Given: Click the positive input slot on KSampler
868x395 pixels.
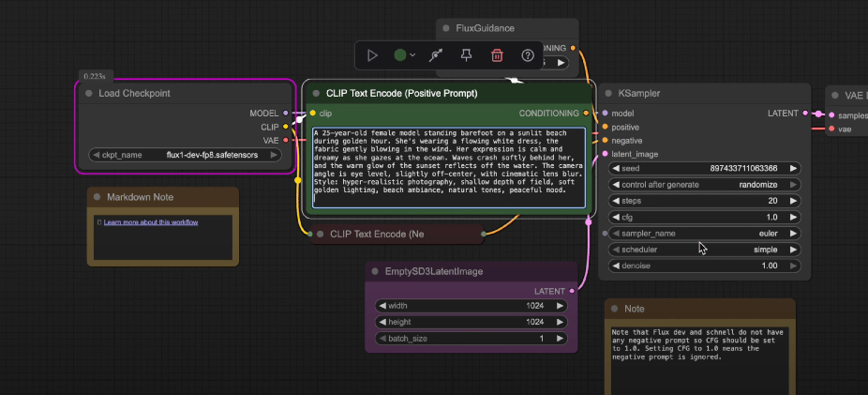Looking at the screenshot, I should point(605,127).
